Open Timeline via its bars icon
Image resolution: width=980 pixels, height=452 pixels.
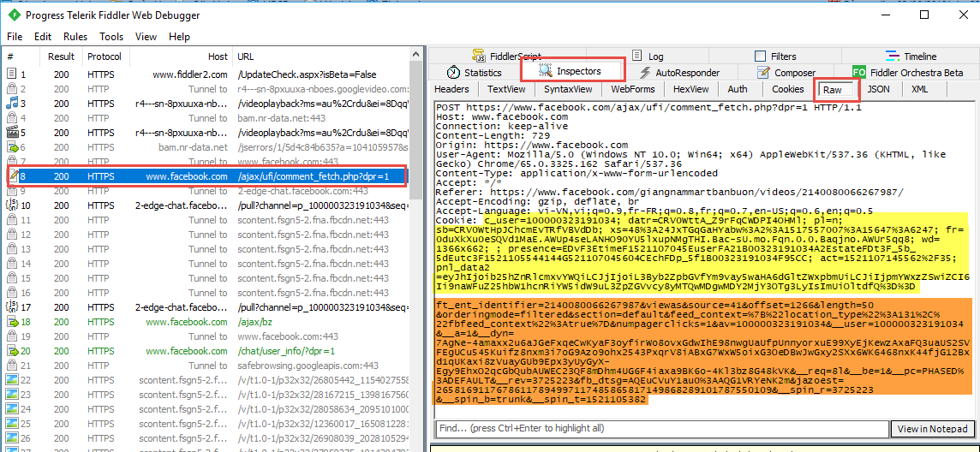pos(892,56)
